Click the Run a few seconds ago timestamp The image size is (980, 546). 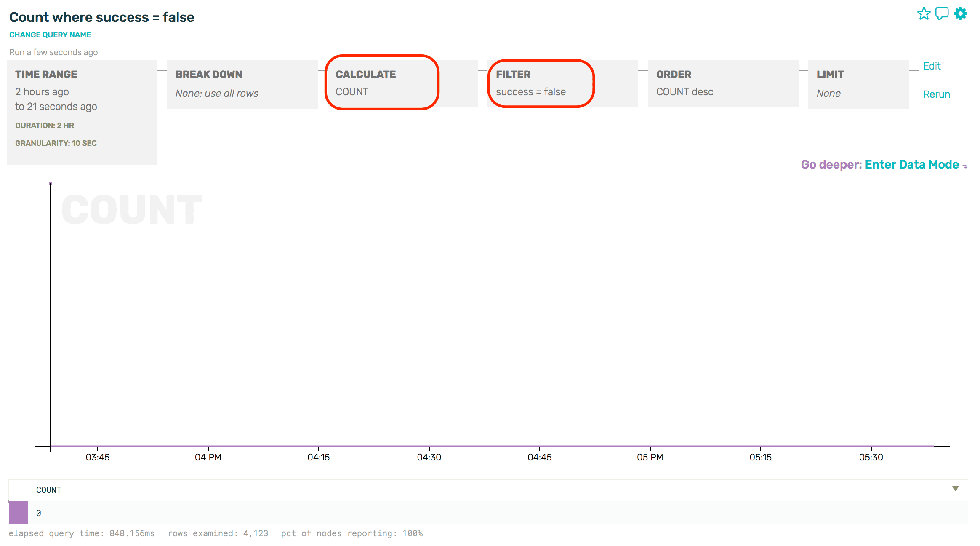click(53, 52)
